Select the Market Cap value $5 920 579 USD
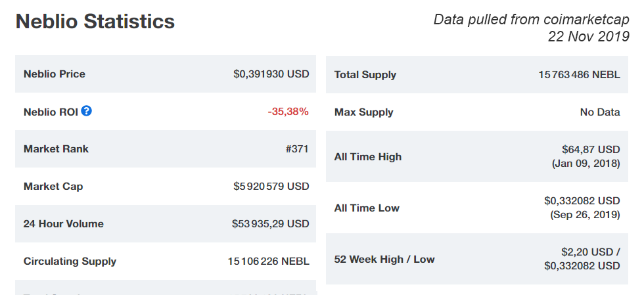 [271, 186]
